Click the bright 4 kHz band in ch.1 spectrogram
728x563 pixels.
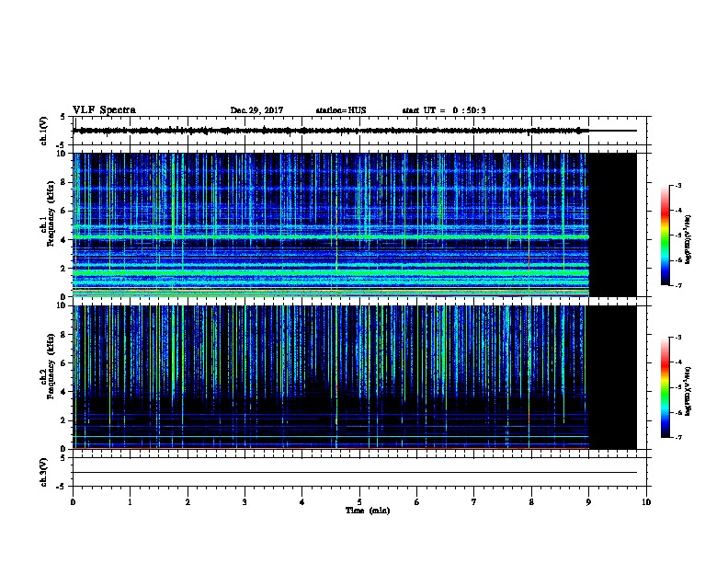(331, 237)
